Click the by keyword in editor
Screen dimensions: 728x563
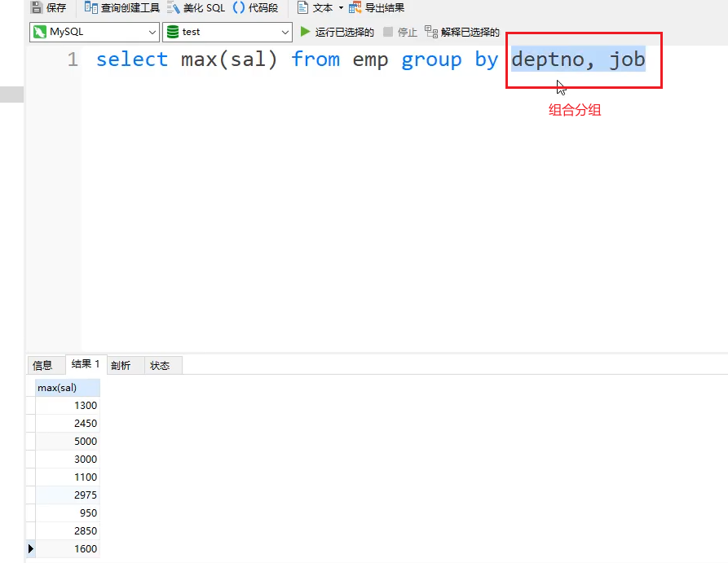pos(486,60)
